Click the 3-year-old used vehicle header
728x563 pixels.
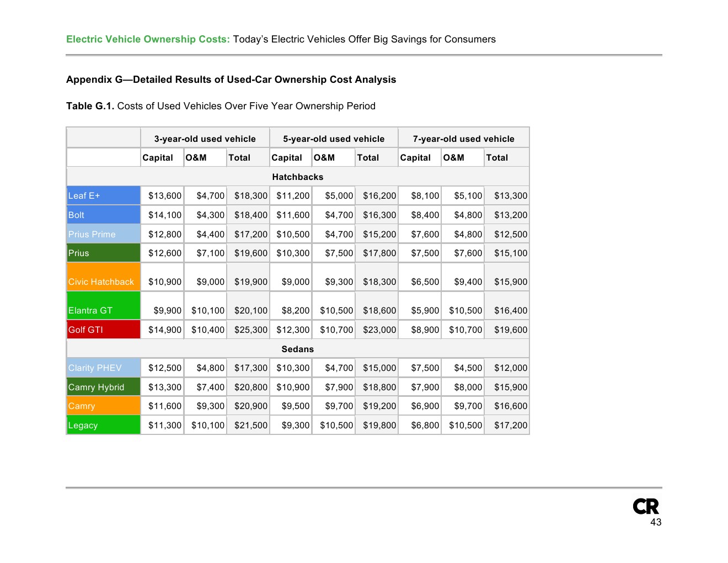(205, 139)
